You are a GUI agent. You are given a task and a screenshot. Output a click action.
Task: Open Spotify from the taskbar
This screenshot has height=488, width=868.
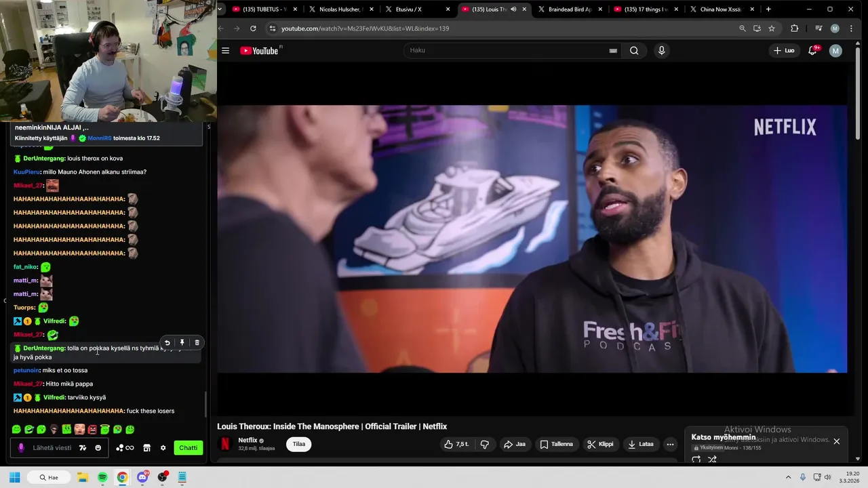[x=102, y=477]
